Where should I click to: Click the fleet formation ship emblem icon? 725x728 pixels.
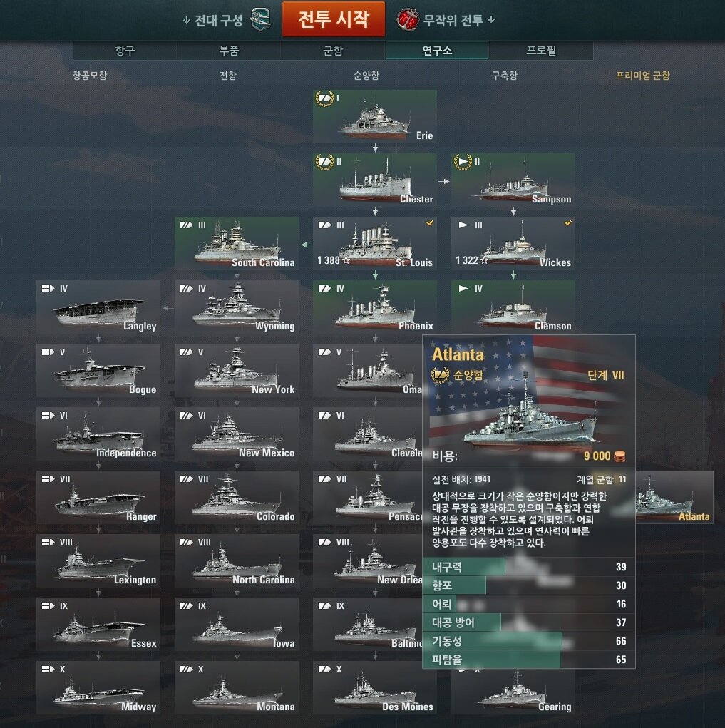(x=260, y=19)
